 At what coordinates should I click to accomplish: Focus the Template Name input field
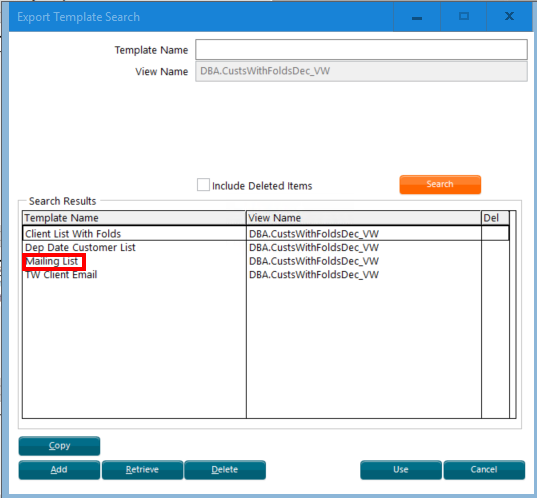click(x=361, y=50)
